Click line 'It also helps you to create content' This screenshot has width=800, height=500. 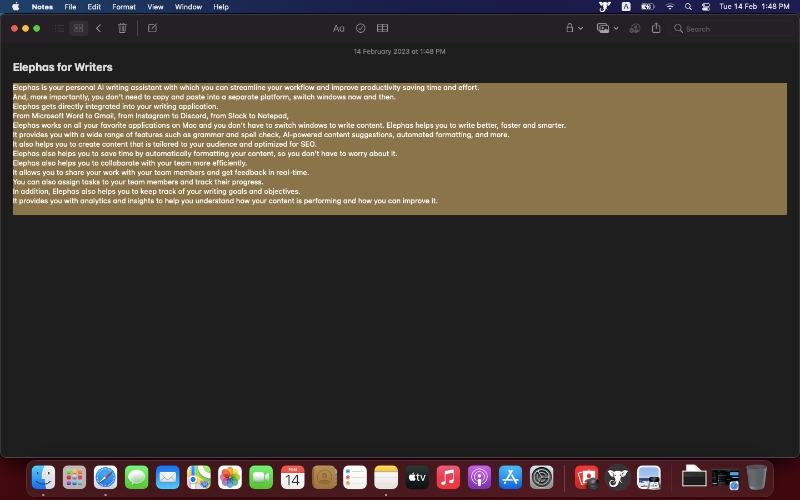coord(165,144)
